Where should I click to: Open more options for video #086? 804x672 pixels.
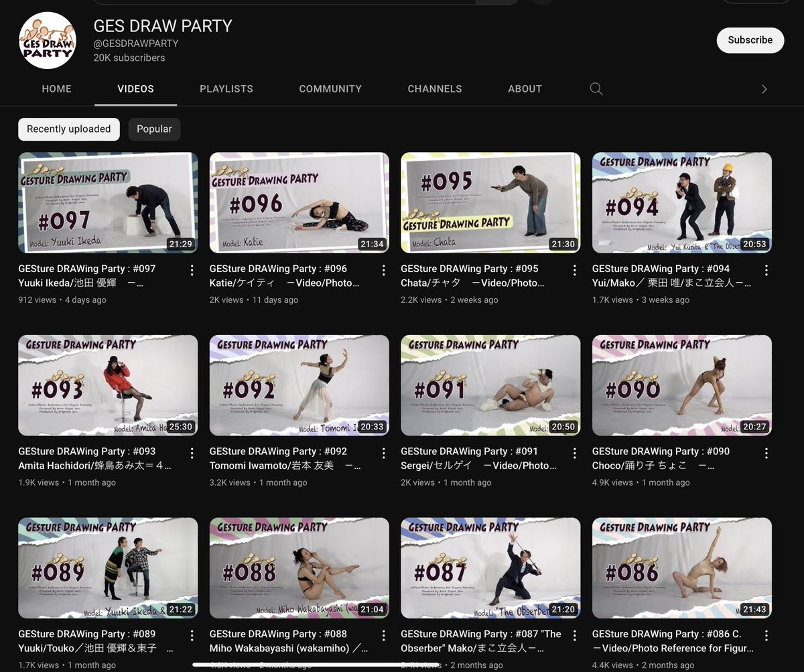pos(766,636)
